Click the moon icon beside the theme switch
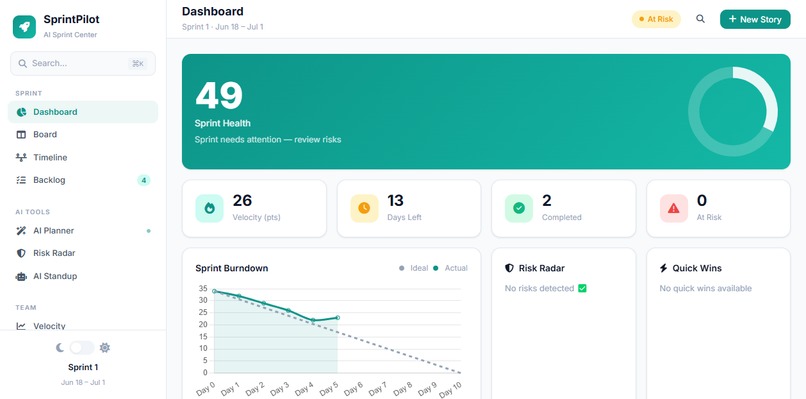806x399 pixels. (x=60, y=348)
